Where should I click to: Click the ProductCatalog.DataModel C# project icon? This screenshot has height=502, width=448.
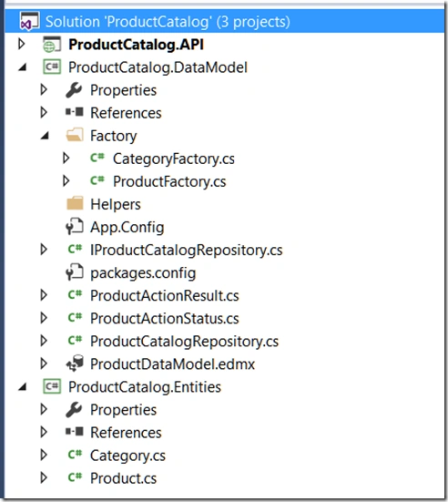coord(52,67)
